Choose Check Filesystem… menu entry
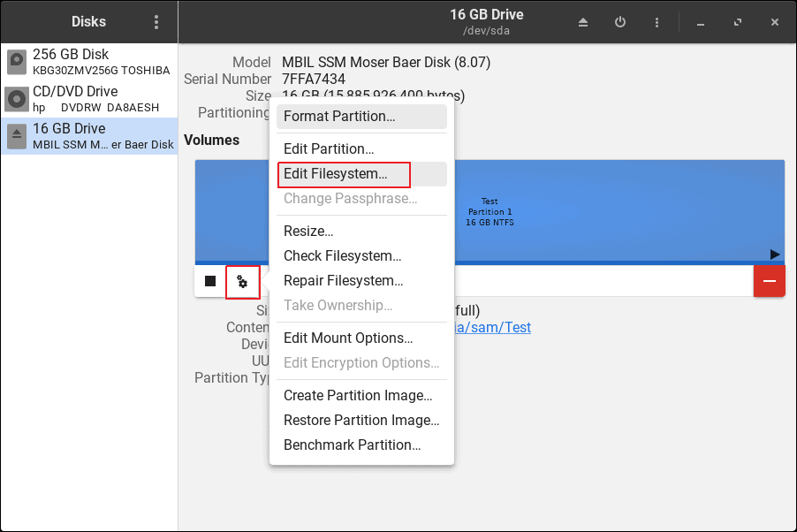This screenshot has width=797, height=532. pyautogui.click(x=361, y=255)
